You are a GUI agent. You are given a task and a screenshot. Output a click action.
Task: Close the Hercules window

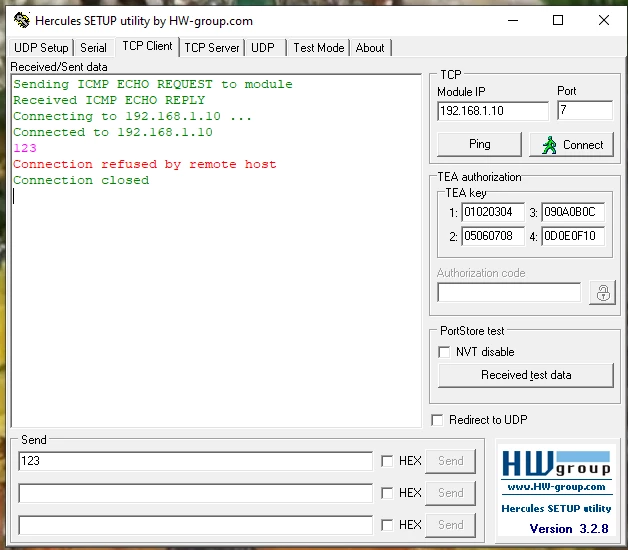click(x=604, y=20)
